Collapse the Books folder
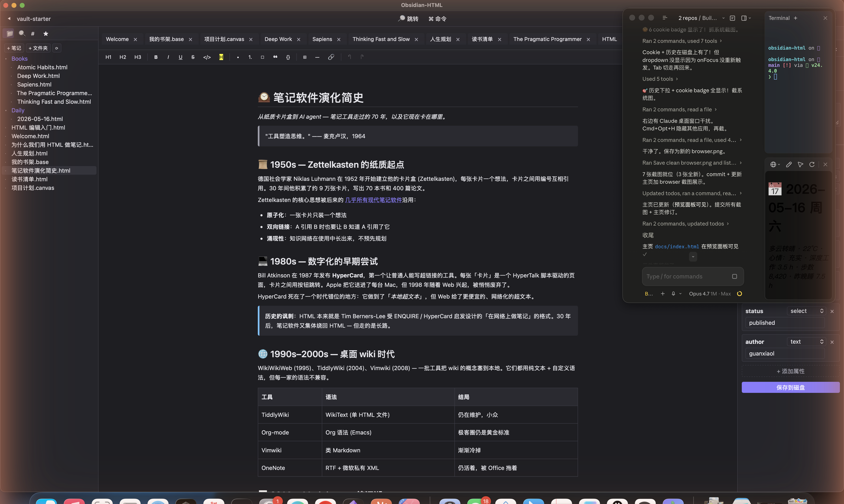Screen dimensions: 844x504 (19, 59)
